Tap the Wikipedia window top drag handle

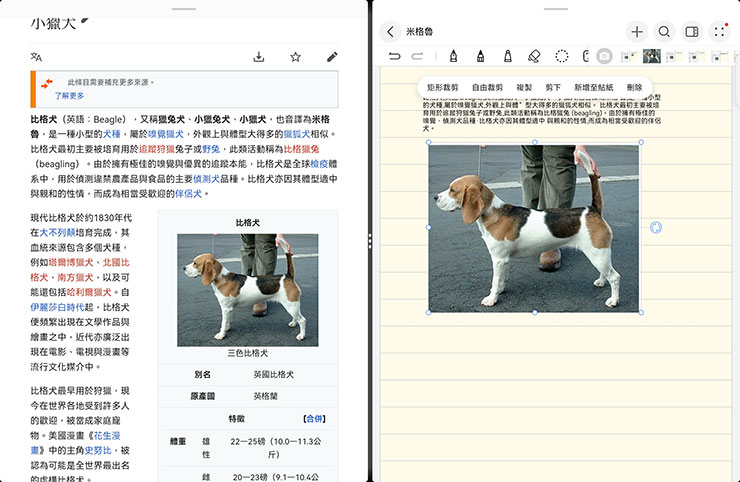coord(184,9)
